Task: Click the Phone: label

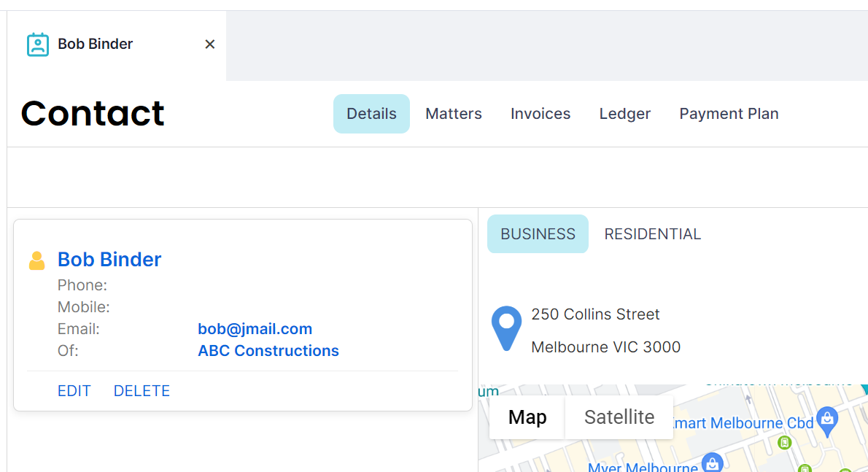Action: [x=82, y=285]
